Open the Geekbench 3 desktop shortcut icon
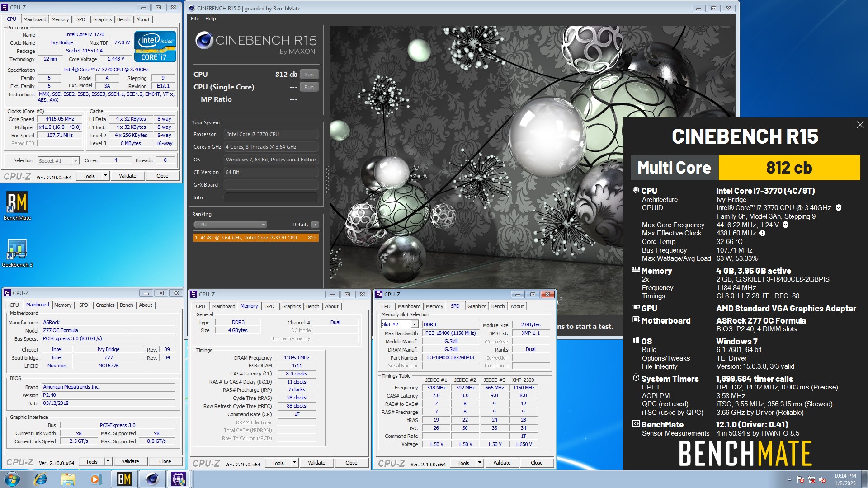The height and width of the screenshot is (488, 868). pos(17,253)
